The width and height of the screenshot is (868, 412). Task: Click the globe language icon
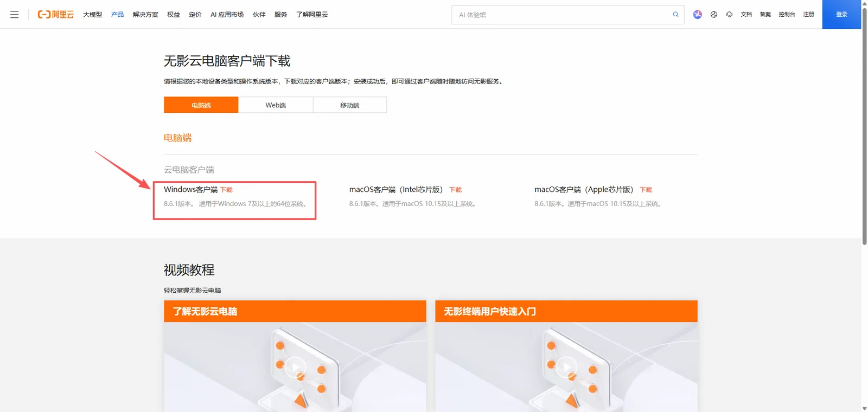[x=714, y=15]
